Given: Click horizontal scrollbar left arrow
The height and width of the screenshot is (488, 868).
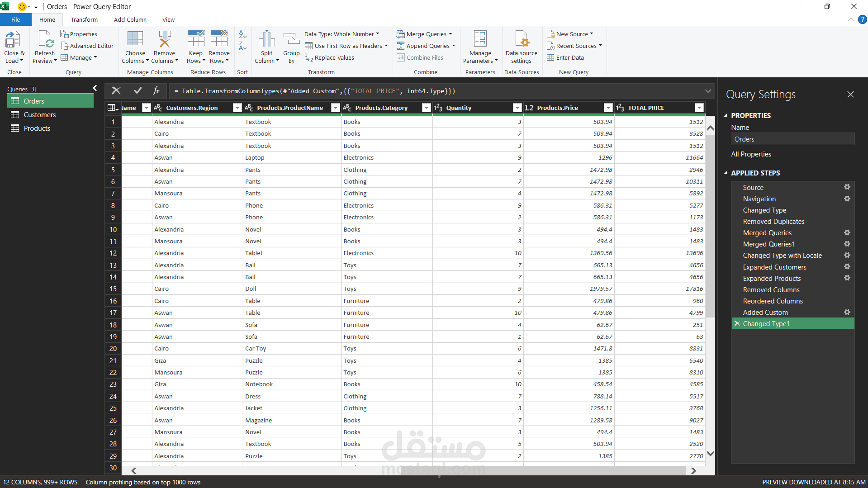Looking at the screenshot, I should coord(134,471).
